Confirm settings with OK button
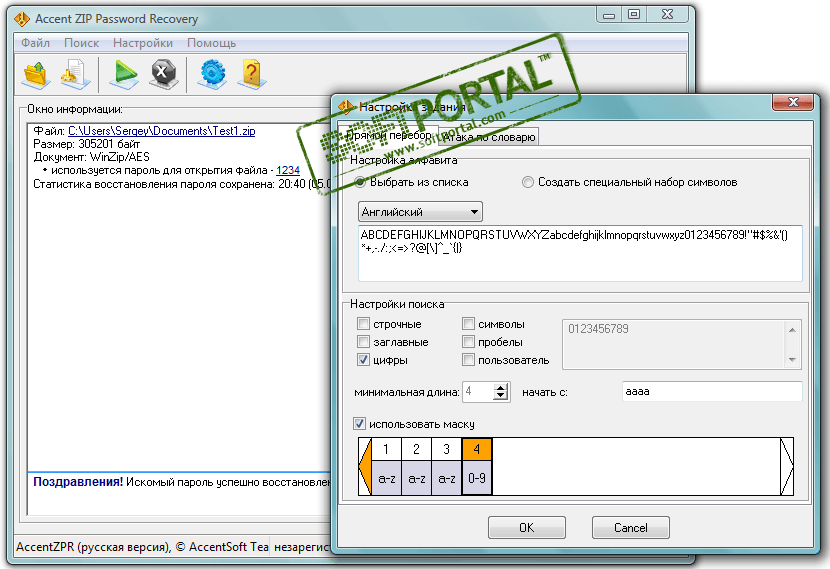830x569 pixels. [527, 528]
